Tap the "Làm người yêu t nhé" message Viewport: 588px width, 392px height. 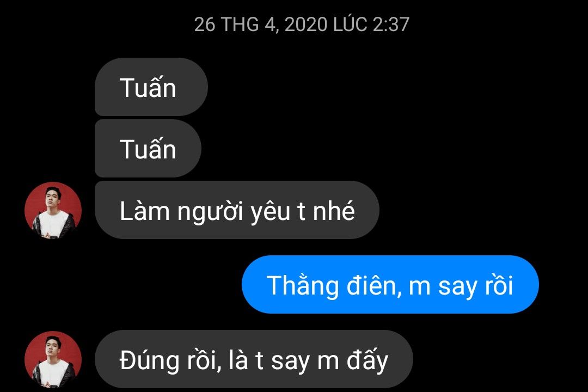pos(237,210)
